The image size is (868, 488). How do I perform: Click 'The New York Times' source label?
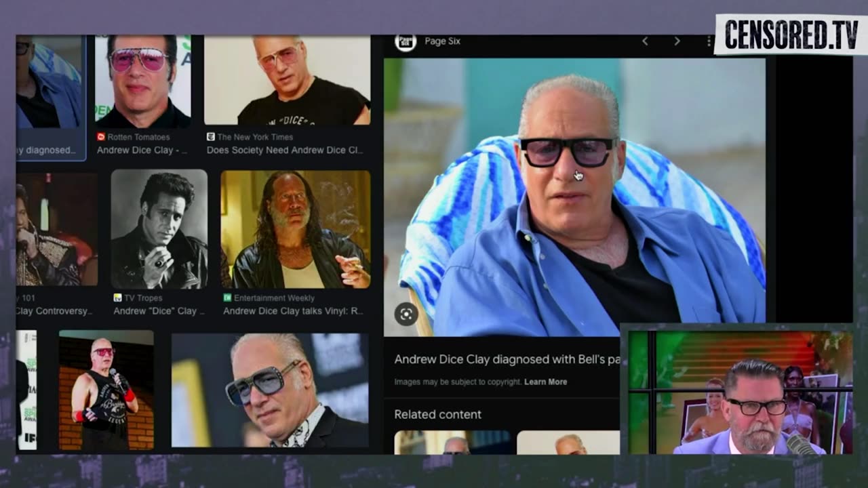point(256,137)
